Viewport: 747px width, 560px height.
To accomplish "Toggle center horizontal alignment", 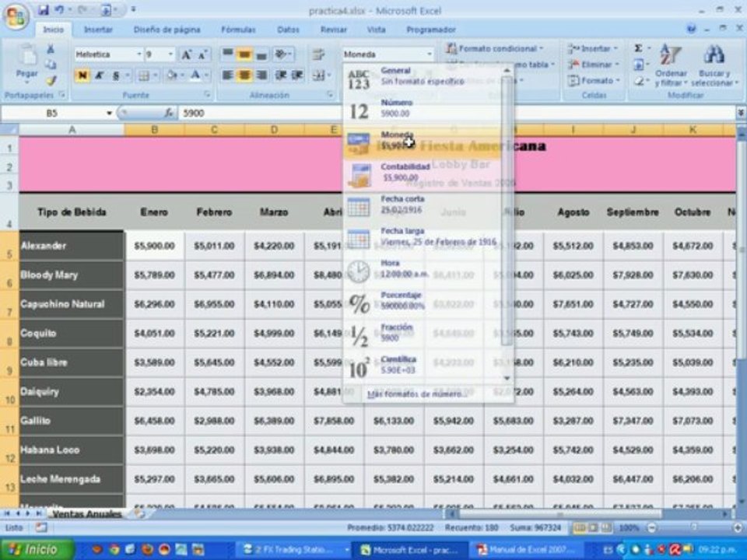I will click(x=244, y=75).
